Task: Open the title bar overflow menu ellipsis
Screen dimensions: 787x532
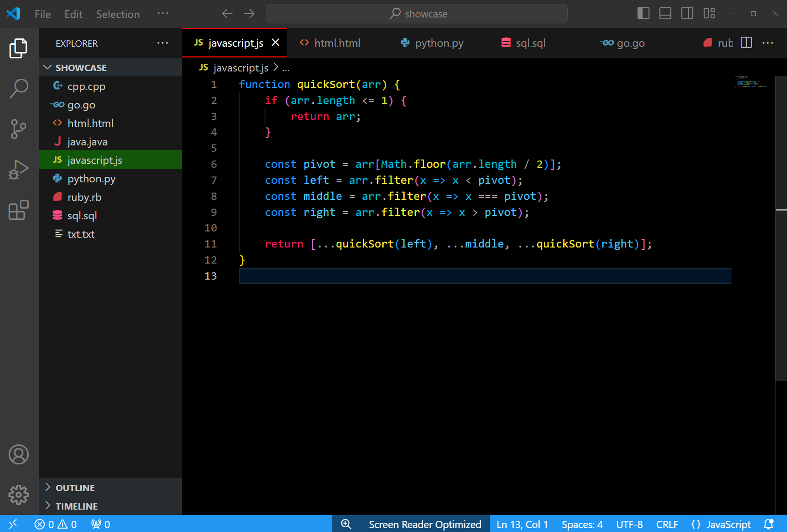Action: coord(162,14)
